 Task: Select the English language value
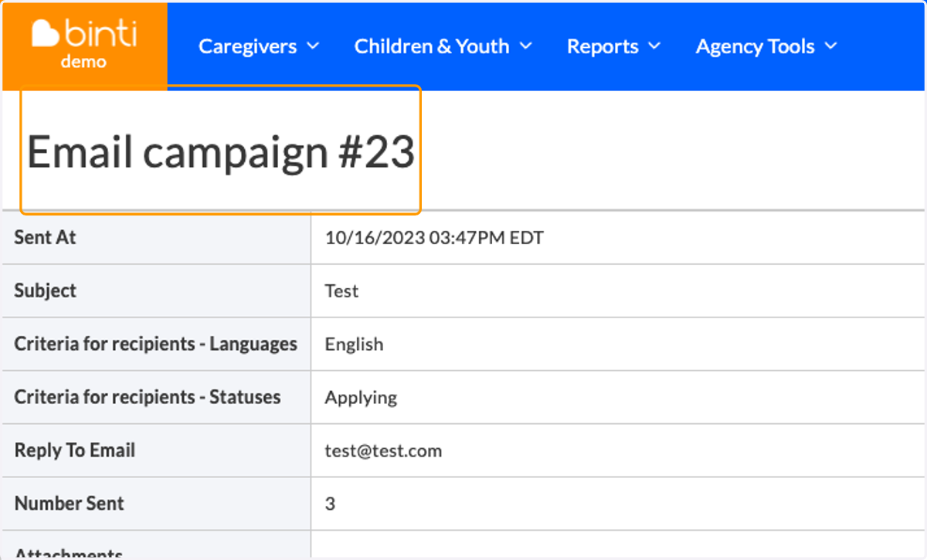pyautogui.click(x=354, y=344)
